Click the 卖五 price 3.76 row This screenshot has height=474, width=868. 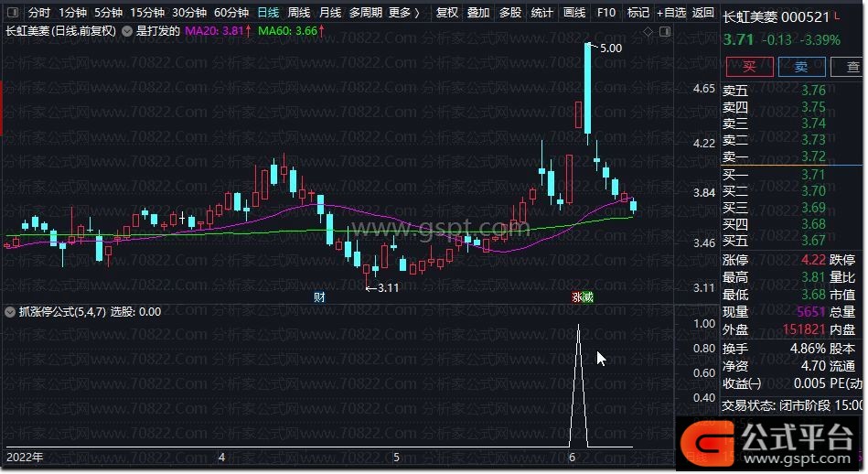[x=775, y=91]
